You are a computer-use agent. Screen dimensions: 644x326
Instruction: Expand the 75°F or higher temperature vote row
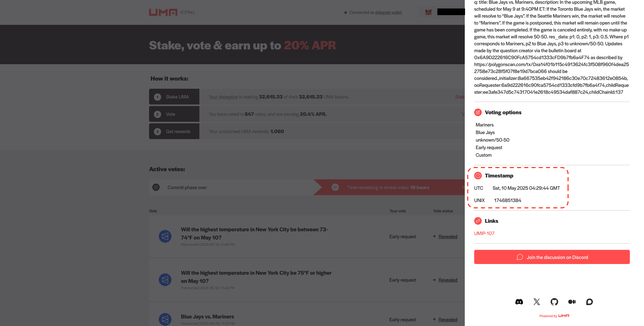(x=256, y=277)
